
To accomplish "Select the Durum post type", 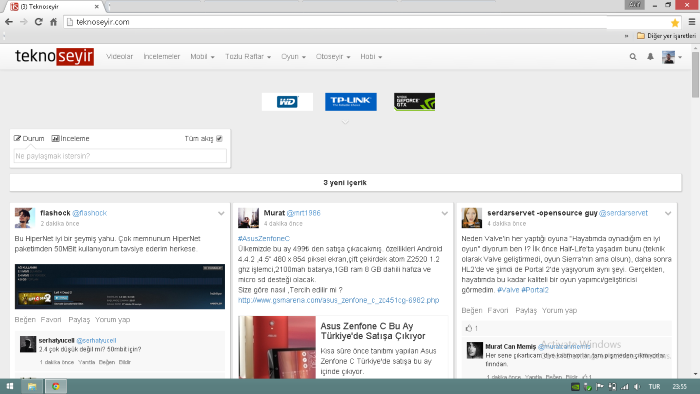I will pyautogui.click(x=29, y=138).
